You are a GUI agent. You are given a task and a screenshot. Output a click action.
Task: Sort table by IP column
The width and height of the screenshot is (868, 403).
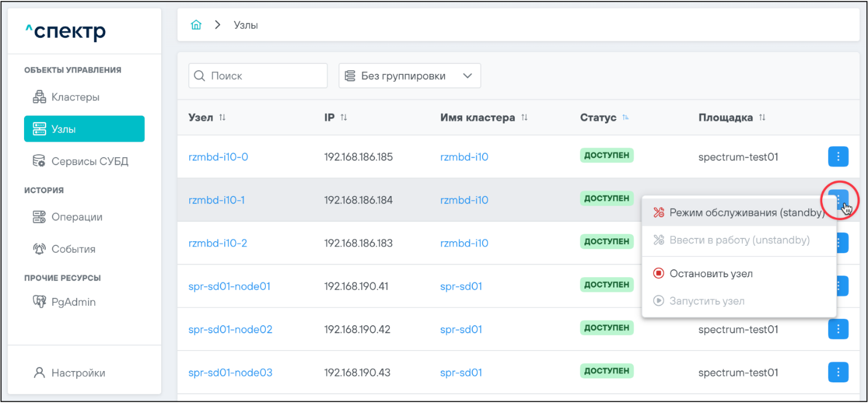(x=344, y=118)
